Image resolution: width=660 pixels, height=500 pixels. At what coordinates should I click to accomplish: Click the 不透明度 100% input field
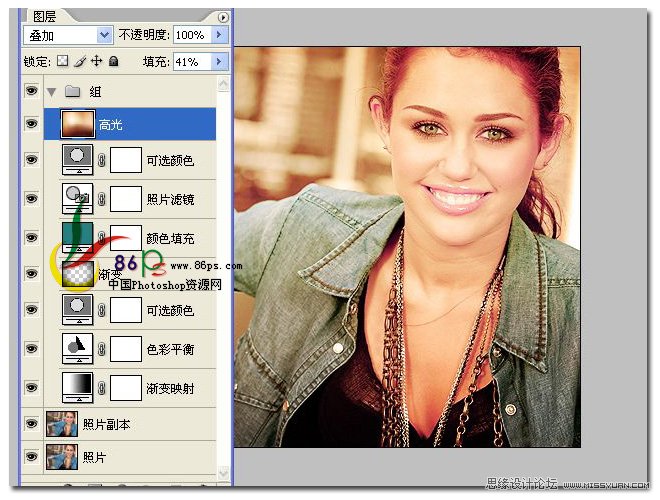coord(193,35)
